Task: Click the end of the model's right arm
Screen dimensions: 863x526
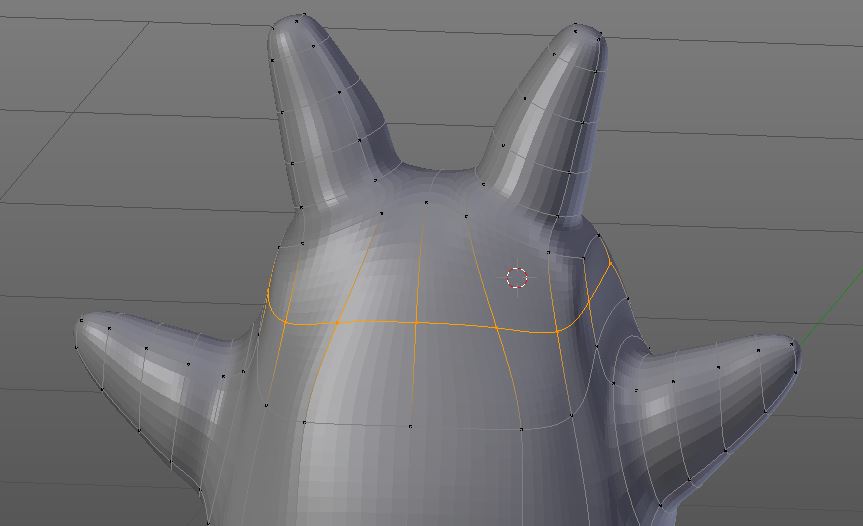Action: (791, 352)
